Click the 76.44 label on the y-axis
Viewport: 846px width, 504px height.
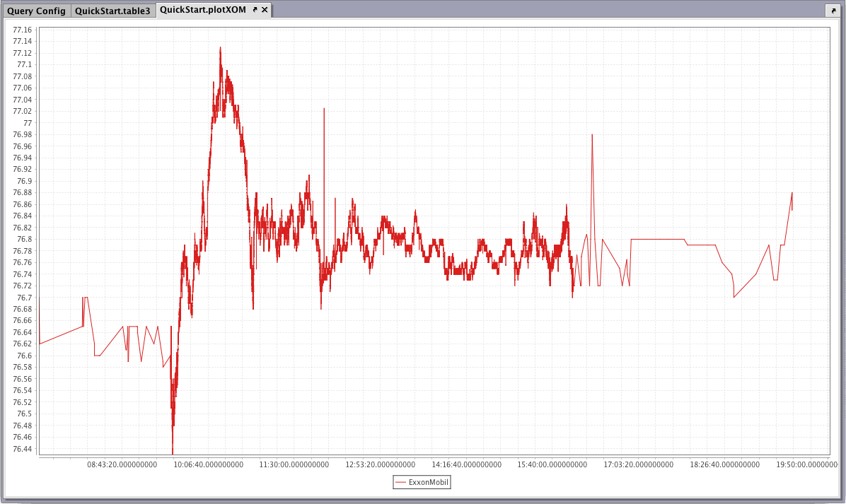click(22, 449)
